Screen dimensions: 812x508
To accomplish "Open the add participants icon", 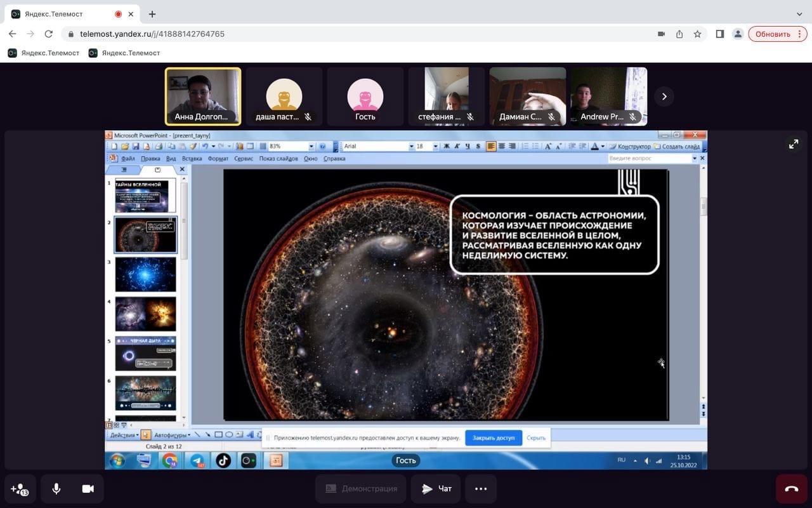I will 20,489.
